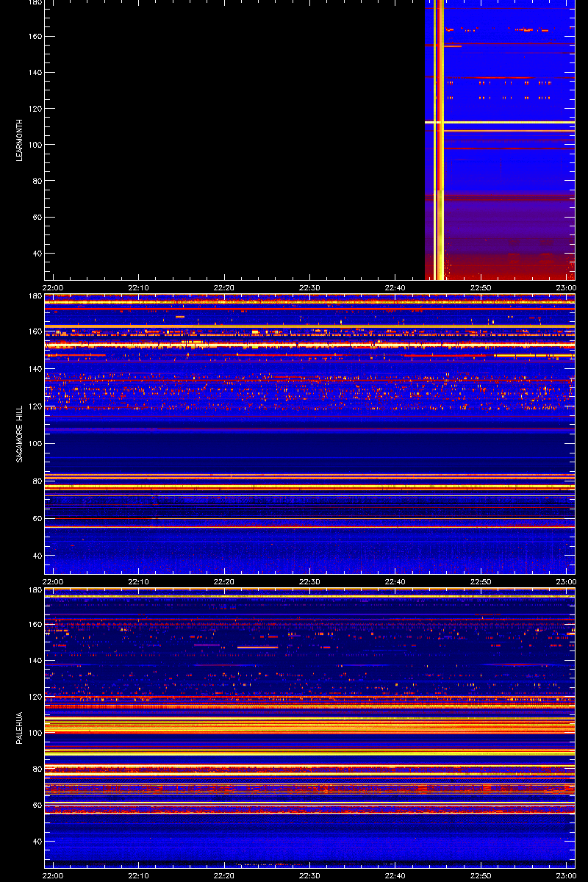Select the 40 tick on the Sagamore Hill panel

36,556
